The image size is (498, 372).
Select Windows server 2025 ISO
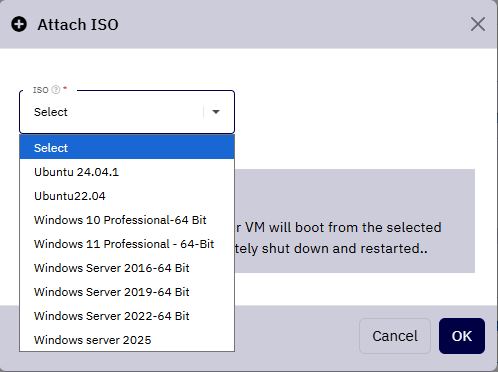pos(127,340)
